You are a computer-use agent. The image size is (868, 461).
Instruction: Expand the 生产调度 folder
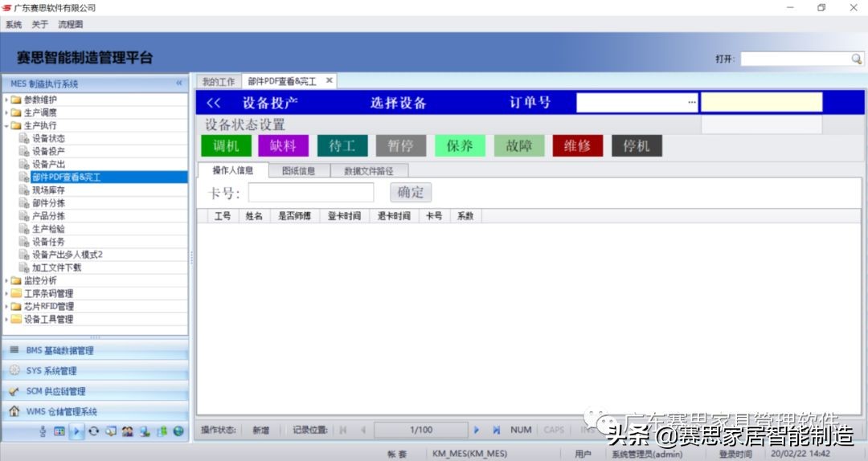point(6,112)
